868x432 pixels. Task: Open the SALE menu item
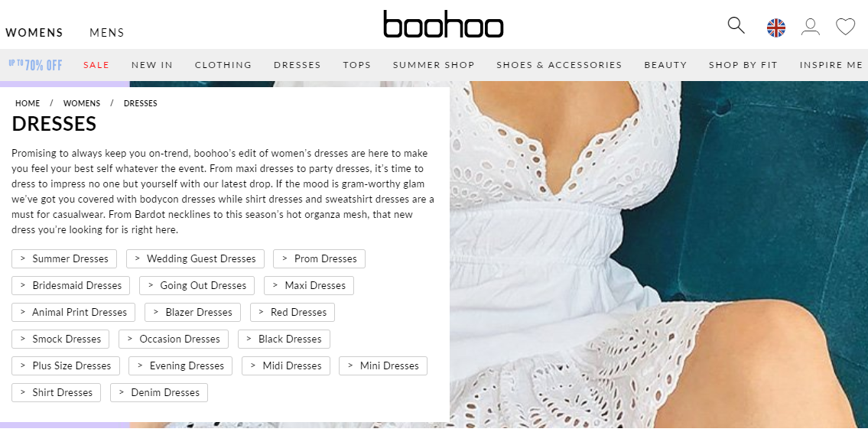click(96, 65)
